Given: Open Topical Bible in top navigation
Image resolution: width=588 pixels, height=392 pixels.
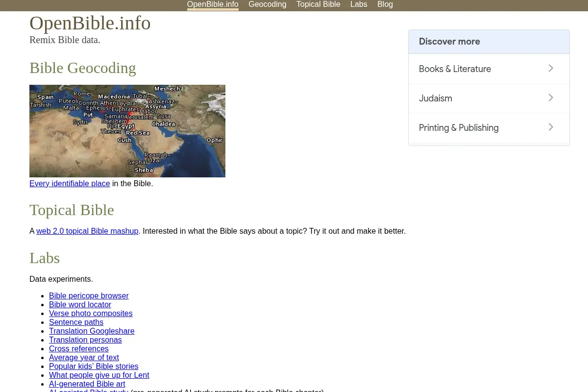Looking at the screenshot, I should click(318, 4).
